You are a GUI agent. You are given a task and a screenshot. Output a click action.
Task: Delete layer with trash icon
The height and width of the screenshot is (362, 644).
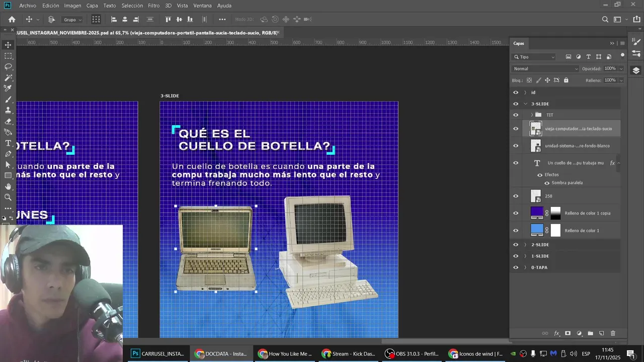pos(613,333)
